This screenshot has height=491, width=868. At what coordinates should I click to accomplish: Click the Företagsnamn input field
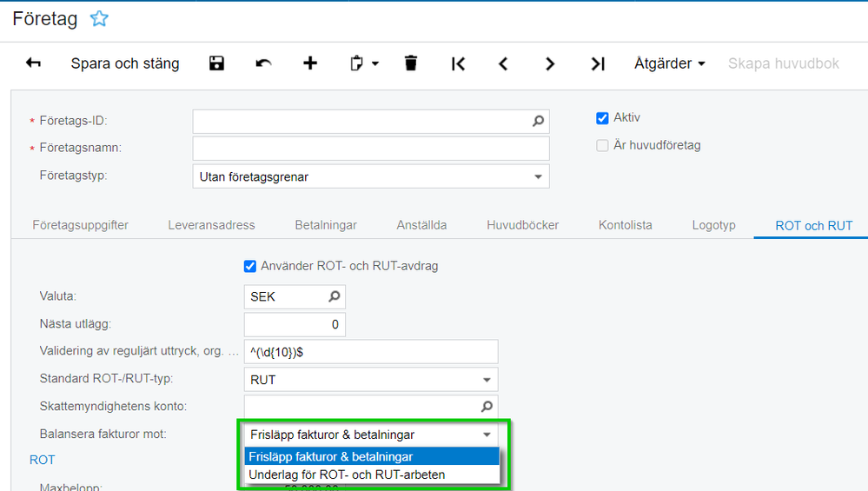point(371,149)
